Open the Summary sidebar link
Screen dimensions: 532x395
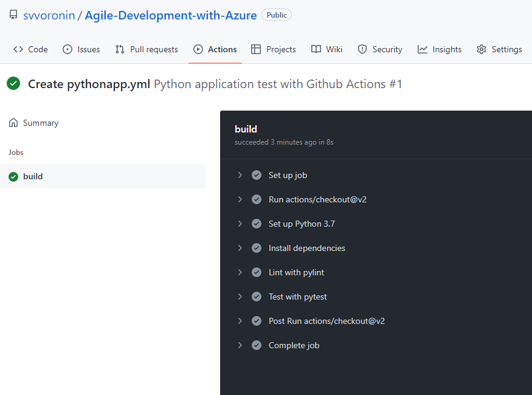pyautogui.click(x=33, y=123)
